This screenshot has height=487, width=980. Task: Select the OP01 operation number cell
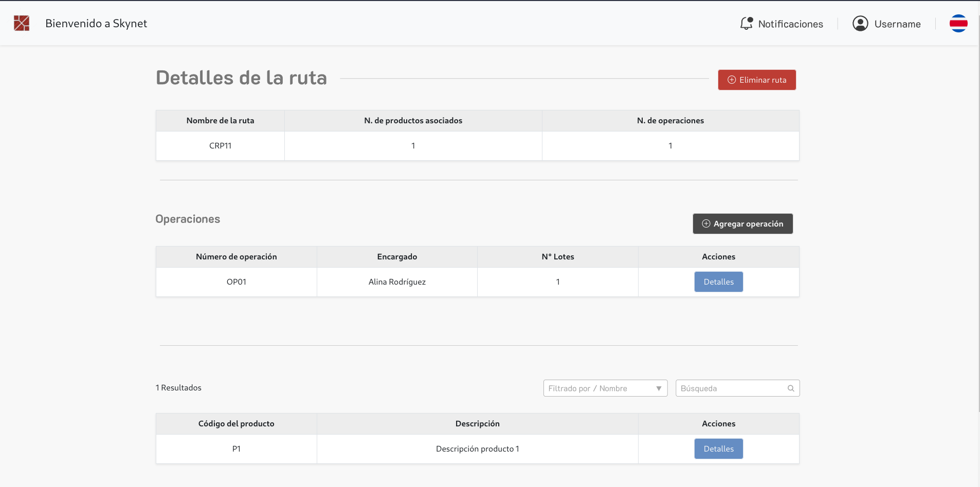point(237,282)
